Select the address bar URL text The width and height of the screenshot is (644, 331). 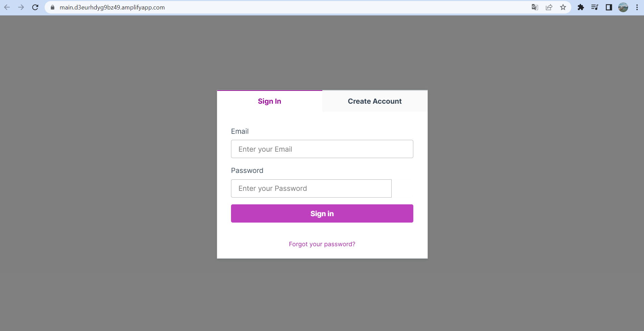click(x=112, y=7)
